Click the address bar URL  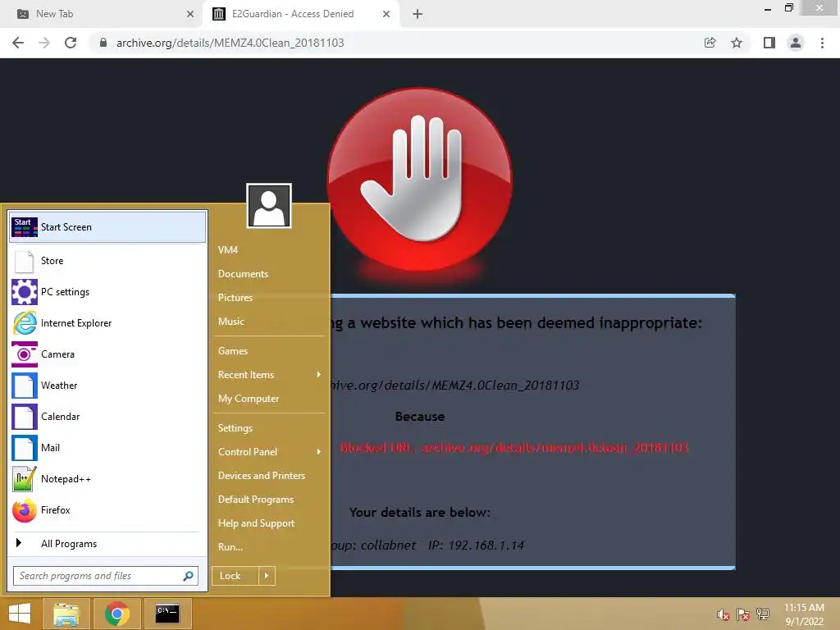pos(231,43)
